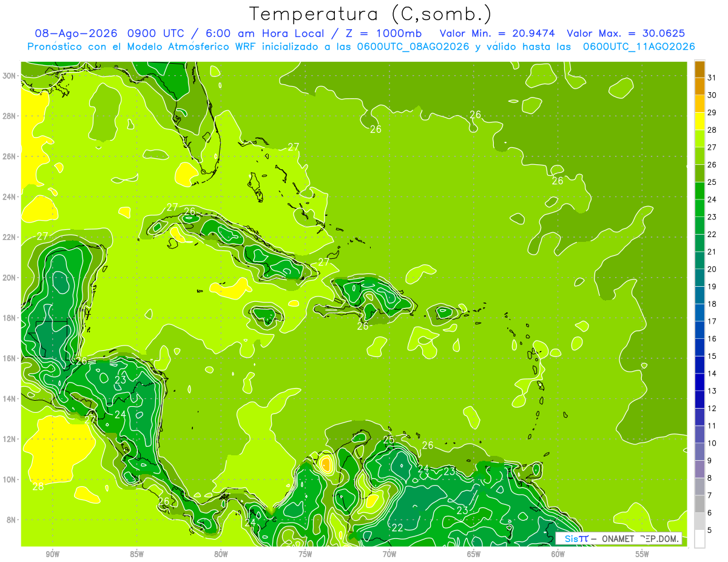Pick the dark blue swatch between 13 and 14
The image size is (728, 562).
(x=699, y=382)
